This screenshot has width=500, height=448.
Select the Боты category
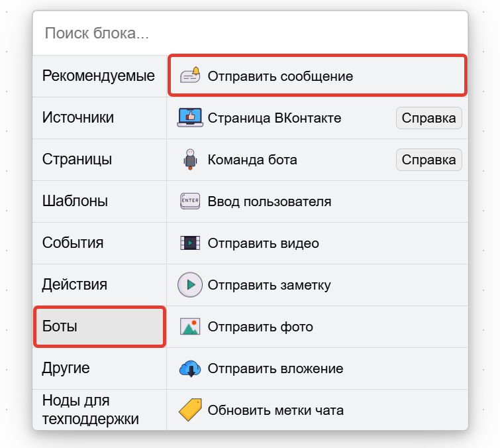[x=99, y=327]
